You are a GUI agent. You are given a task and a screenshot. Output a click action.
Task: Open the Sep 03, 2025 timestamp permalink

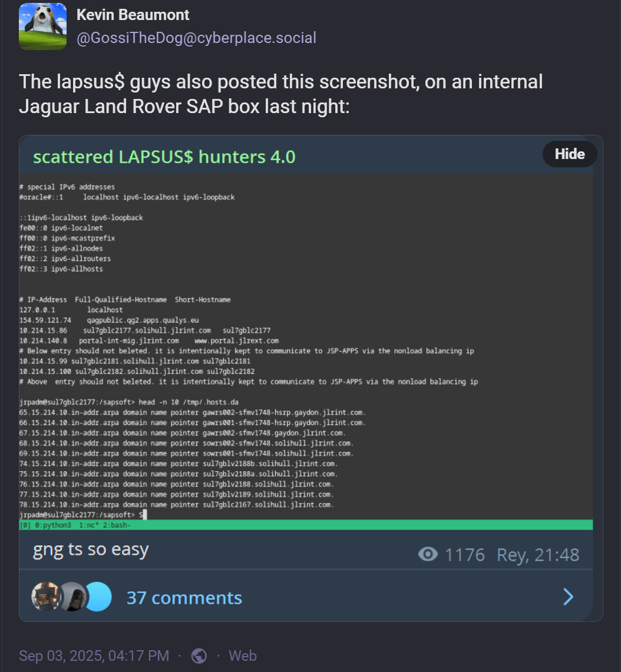[94, 656]
